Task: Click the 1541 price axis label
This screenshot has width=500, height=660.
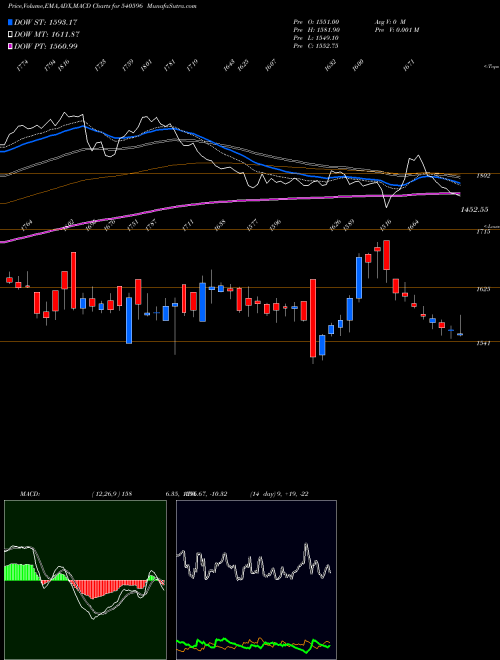Action: click(483, 343)
